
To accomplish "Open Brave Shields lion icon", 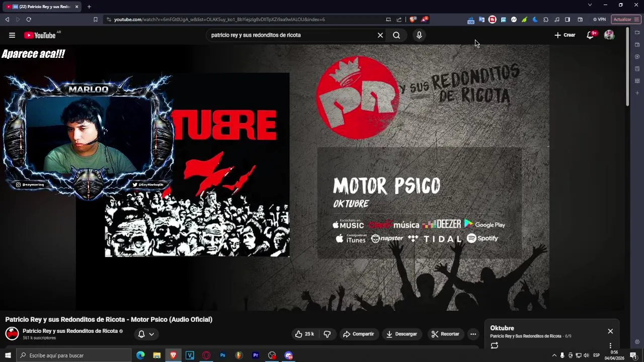I will click(413, 20).
